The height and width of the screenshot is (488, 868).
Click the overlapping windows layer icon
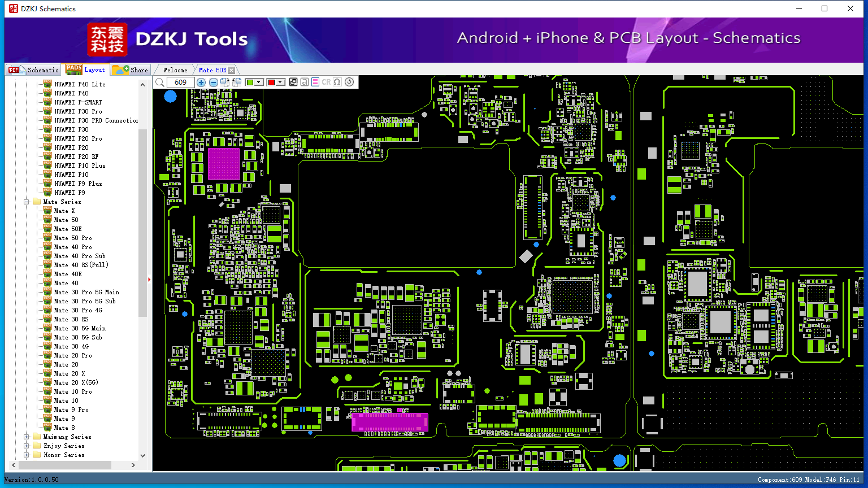click(293, 82)
